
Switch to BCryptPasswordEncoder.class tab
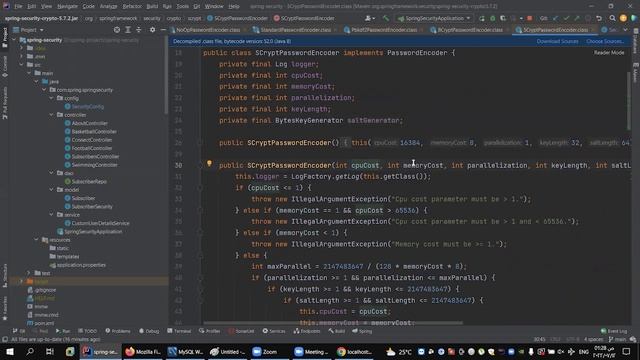pyautogui.click(x=469, y=30)
